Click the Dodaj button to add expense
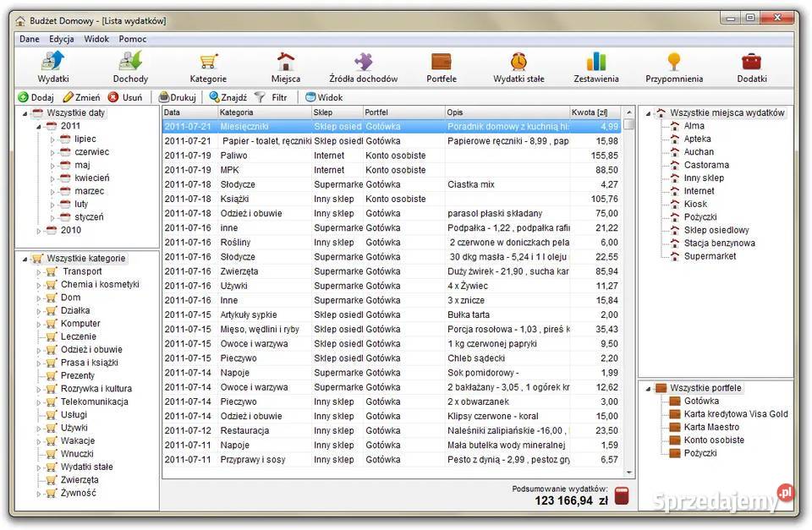Screen dimensions: 812x530 (36, 97)
